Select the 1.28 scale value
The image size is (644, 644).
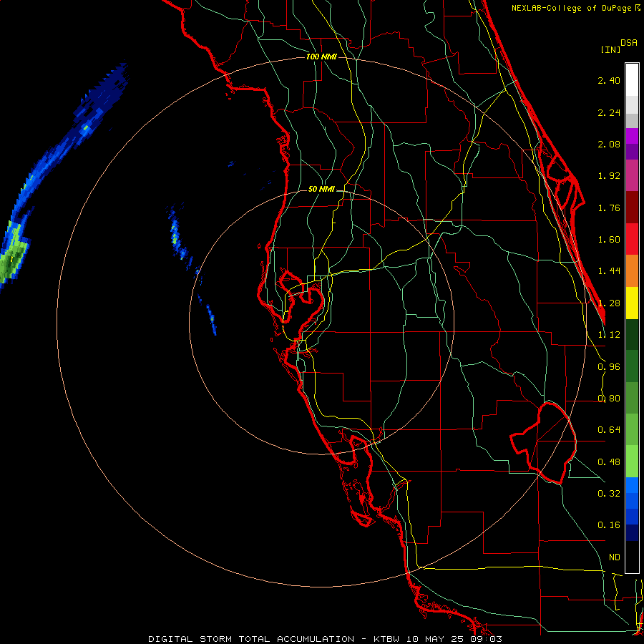609,303
